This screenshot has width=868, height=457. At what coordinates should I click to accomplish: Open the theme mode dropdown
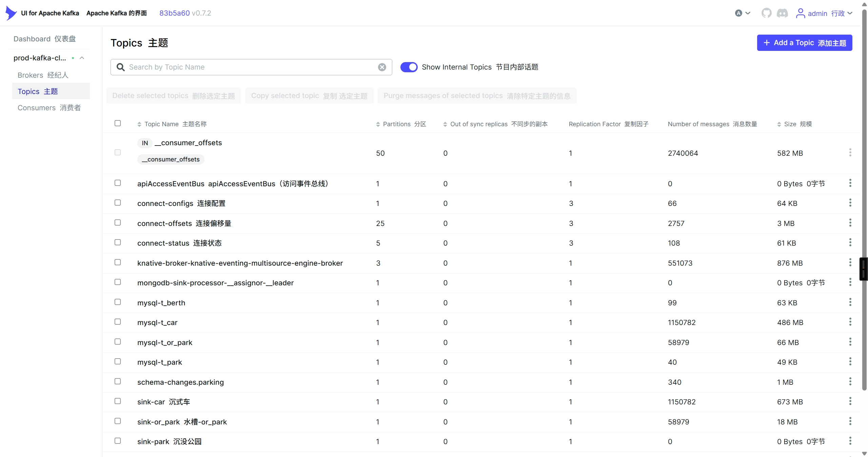coord(743,13)
